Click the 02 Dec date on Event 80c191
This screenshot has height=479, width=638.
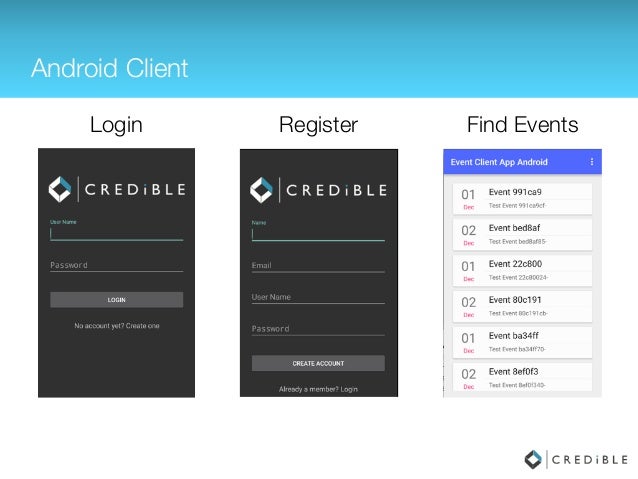(468, 307)
